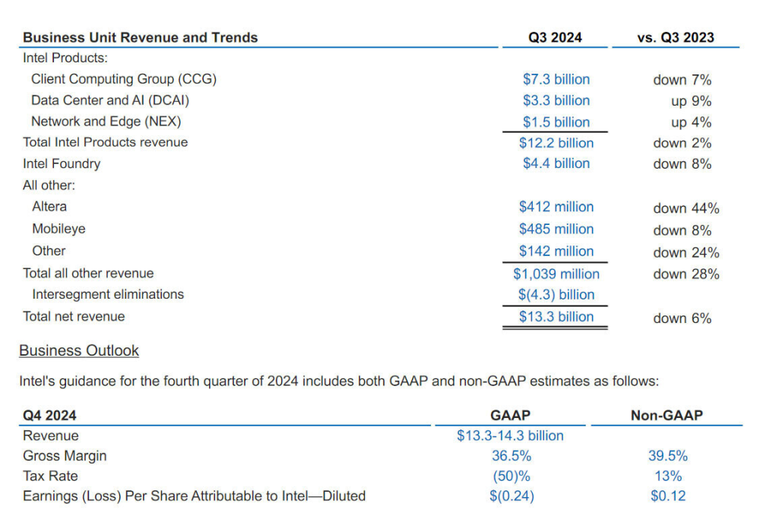Screen dimensions: 760x532
Task: Click the Q3 2024 column header
Action: [554, 36]
